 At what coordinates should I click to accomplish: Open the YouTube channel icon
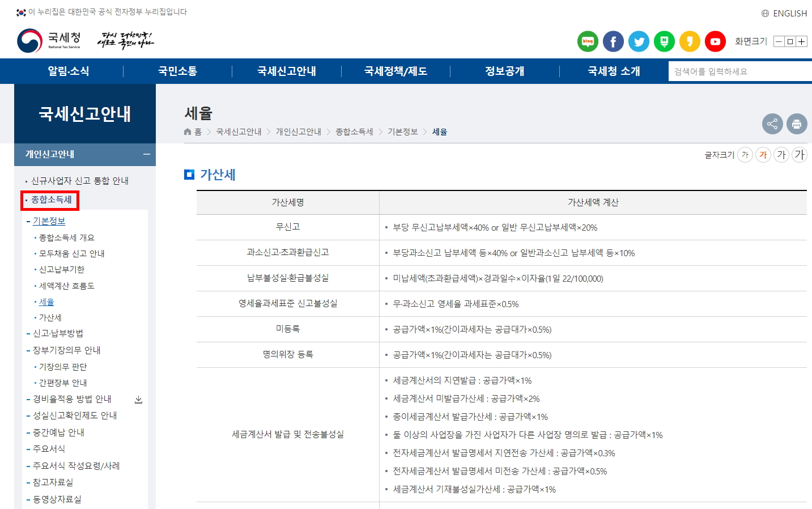(715, 41)
